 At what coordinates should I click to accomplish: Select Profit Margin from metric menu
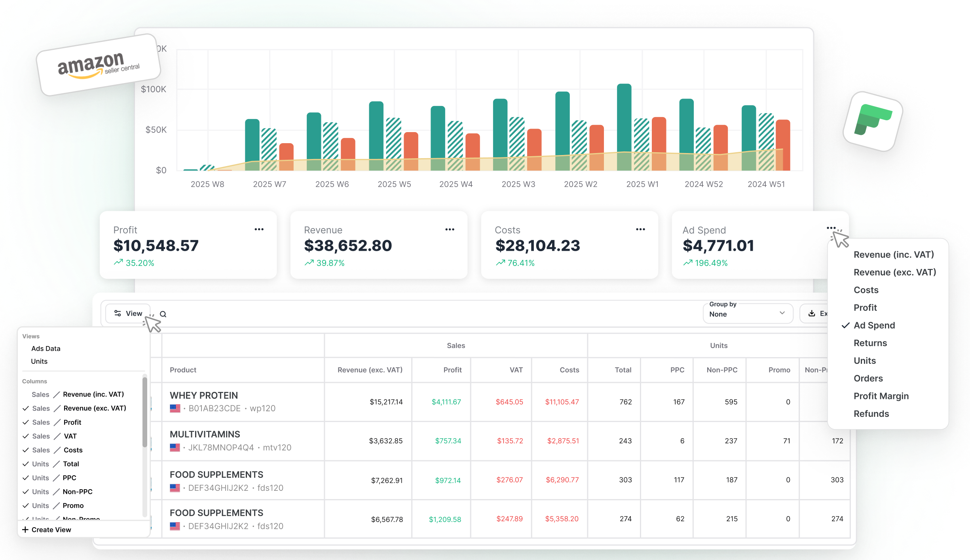pos(881,396)
